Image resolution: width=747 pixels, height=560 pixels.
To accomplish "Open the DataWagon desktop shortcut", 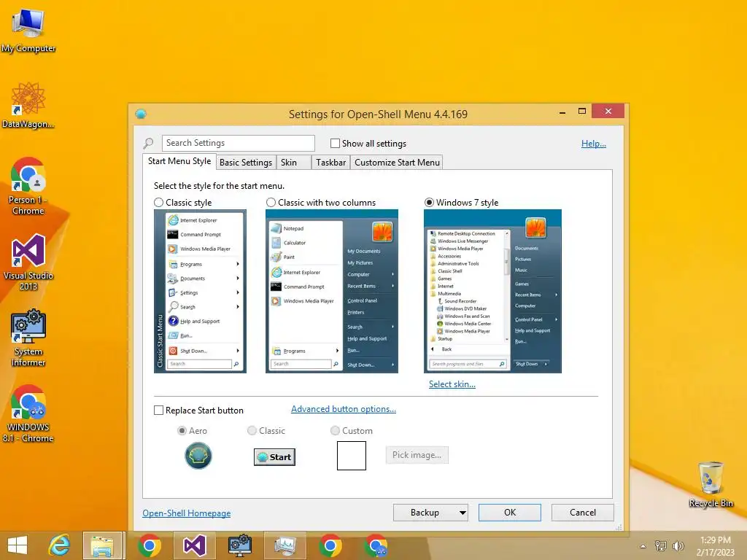I will 28,105.
